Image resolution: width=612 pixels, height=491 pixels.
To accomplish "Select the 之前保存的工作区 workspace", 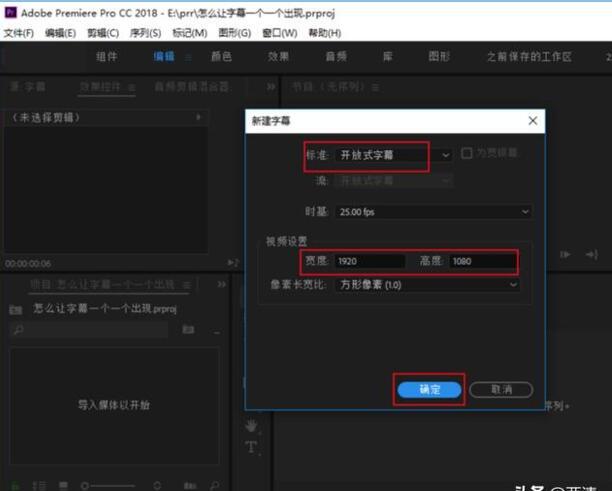I will (x=529, y=57).
